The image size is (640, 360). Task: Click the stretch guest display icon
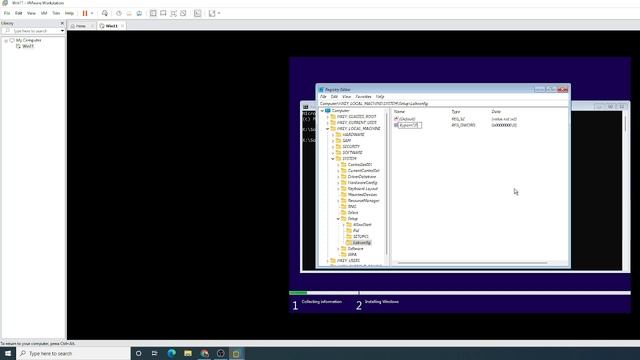coord(212,13)
